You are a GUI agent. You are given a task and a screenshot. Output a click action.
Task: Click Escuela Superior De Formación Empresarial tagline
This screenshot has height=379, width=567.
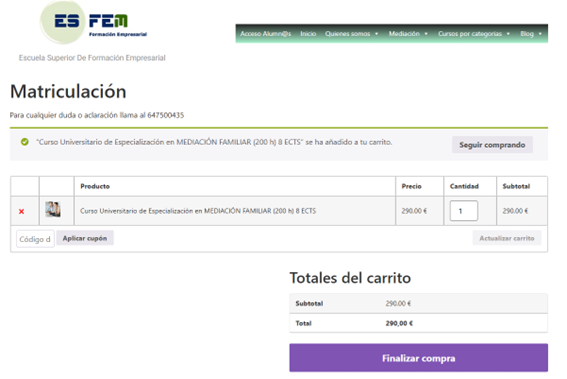92,58
